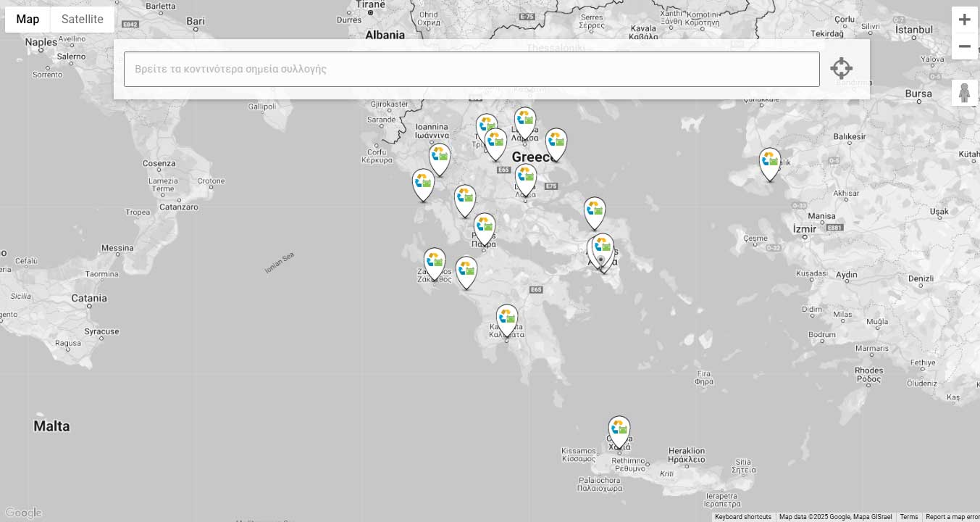
Task: Open the recycling marker near Balıkesir, Turkey
Action: (770, 162)
